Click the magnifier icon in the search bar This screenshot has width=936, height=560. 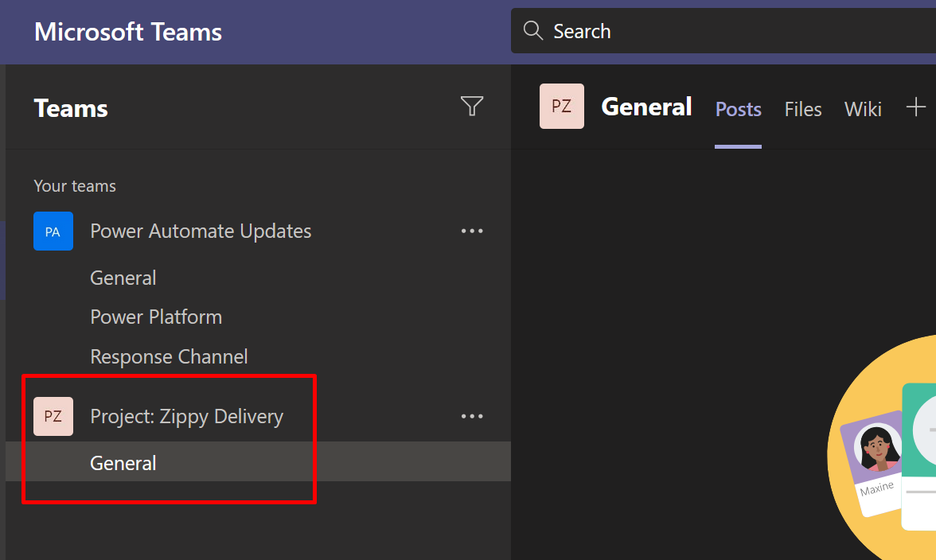[532, 31]
